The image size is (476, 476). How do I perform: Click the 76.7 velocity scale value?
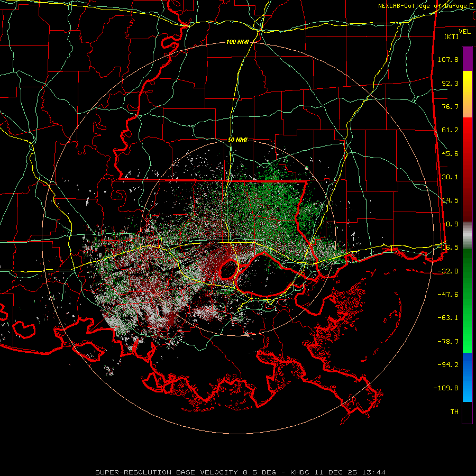point(450,106)
